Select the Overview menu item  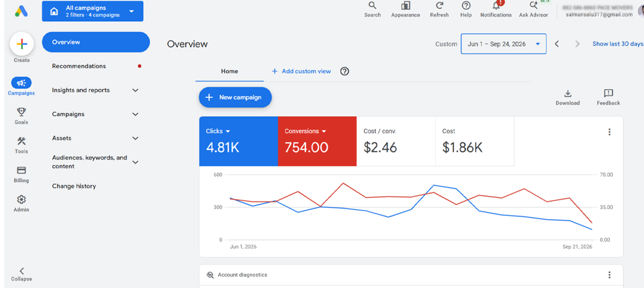(x=96, y=42)
